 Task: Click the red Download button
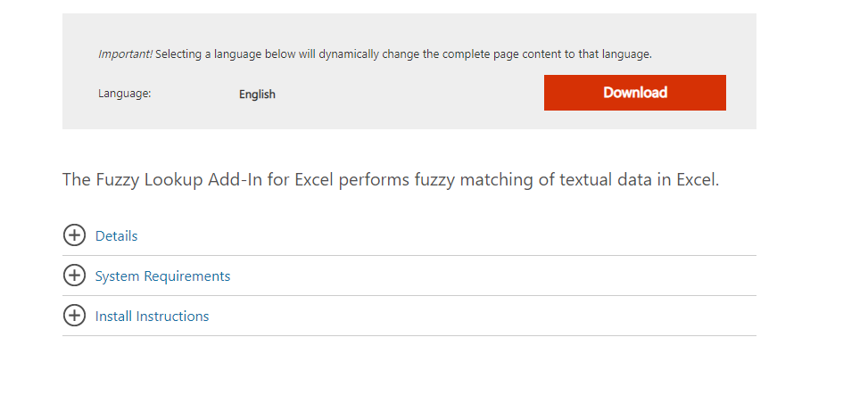point(635,93)
